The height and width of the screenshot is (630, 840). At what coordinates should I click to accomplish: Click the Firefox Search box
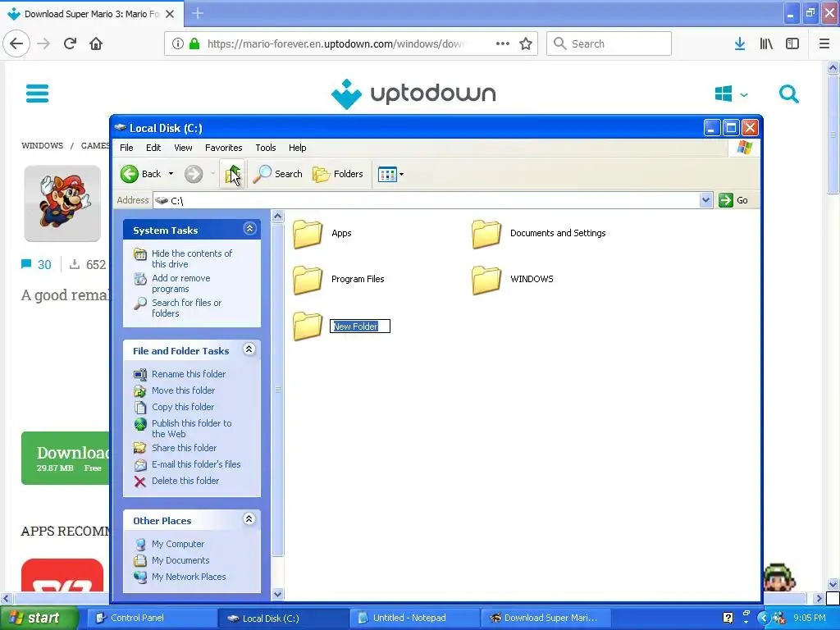pyautogui.click(x=609, y=43)
